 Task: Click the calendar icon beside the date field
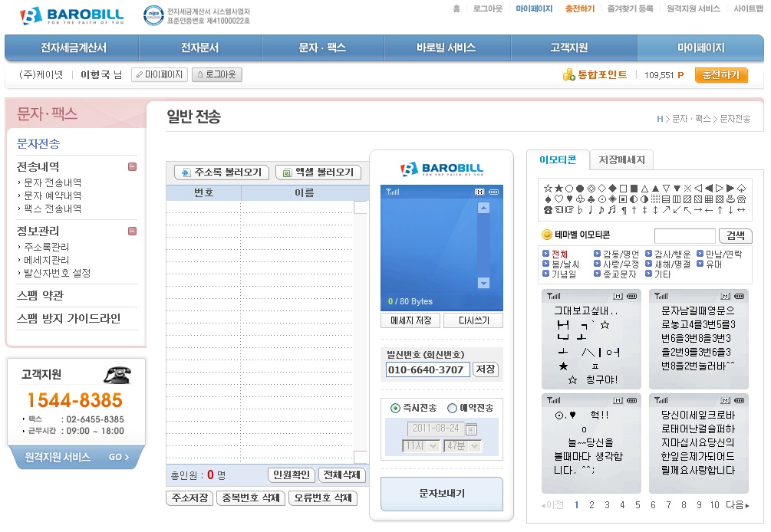pos(471,429)
